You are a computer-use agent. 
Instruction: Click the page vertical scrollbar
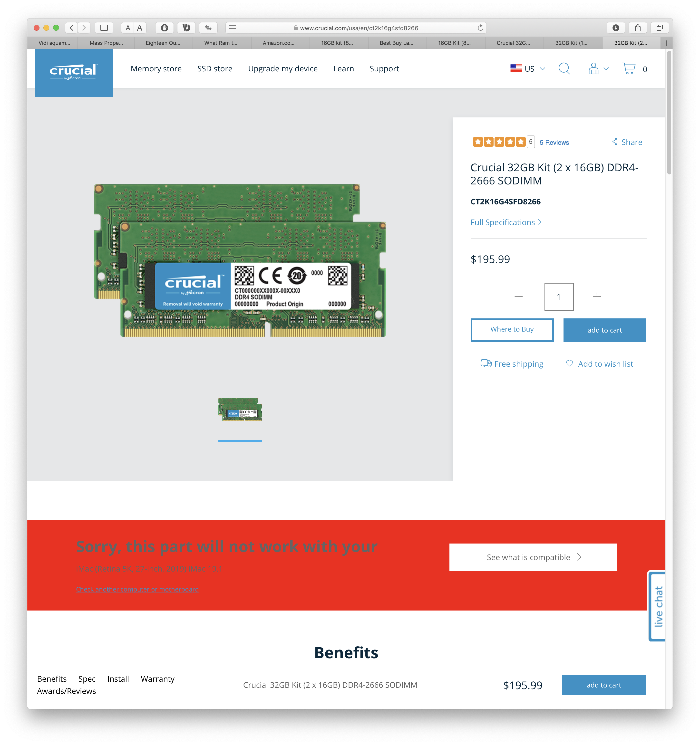669,112
